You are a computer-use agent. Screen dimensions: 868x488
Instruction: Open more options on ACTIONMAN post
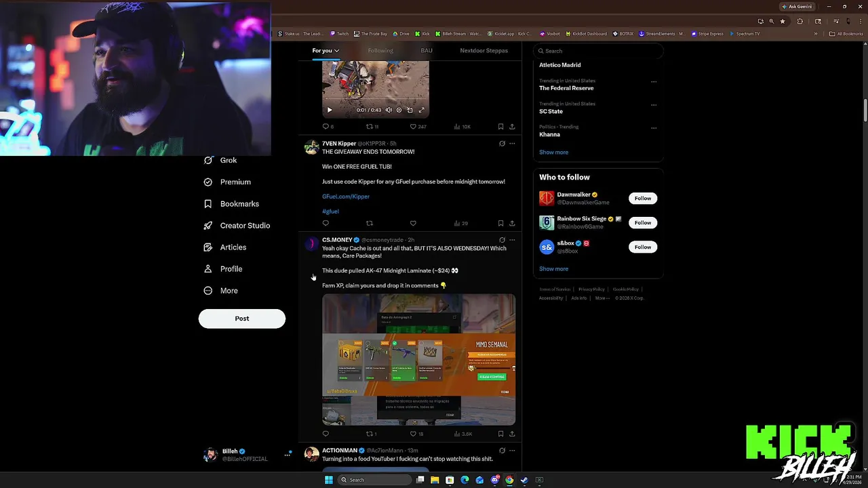(512, 450)
